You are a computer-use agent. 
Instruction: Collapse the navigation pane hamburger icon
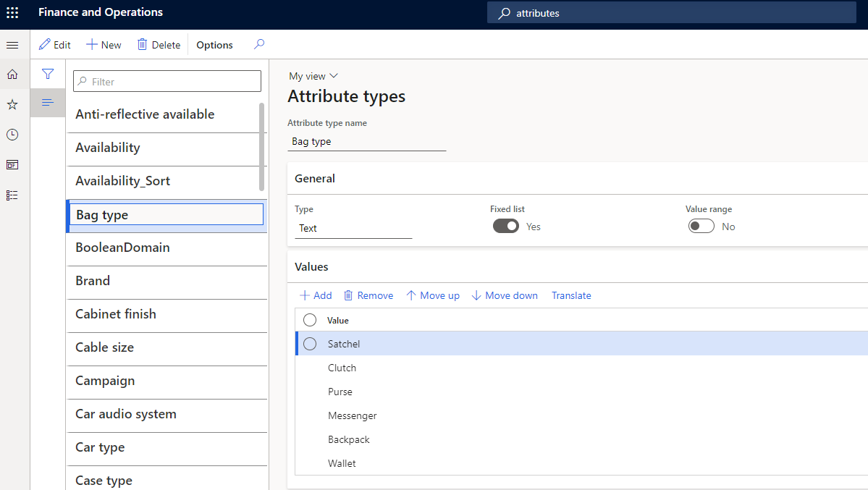pyautogui.click(x=12, y=44)
